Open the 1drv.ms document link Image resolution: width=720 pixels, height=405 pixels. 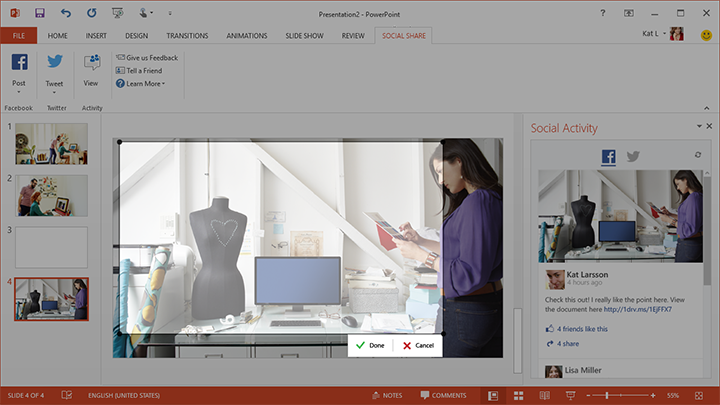pyautogui.click(x=637, y=310)
